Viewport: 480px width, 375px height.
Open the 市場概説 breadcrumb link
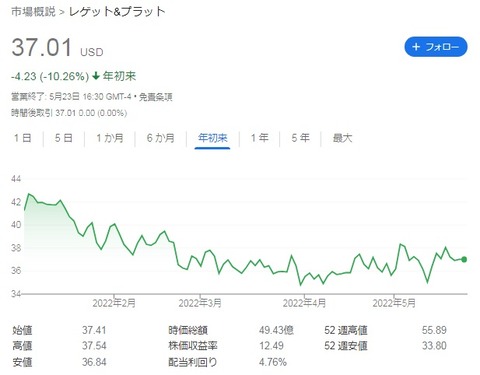pyautogui.click(x=33, y=12)
